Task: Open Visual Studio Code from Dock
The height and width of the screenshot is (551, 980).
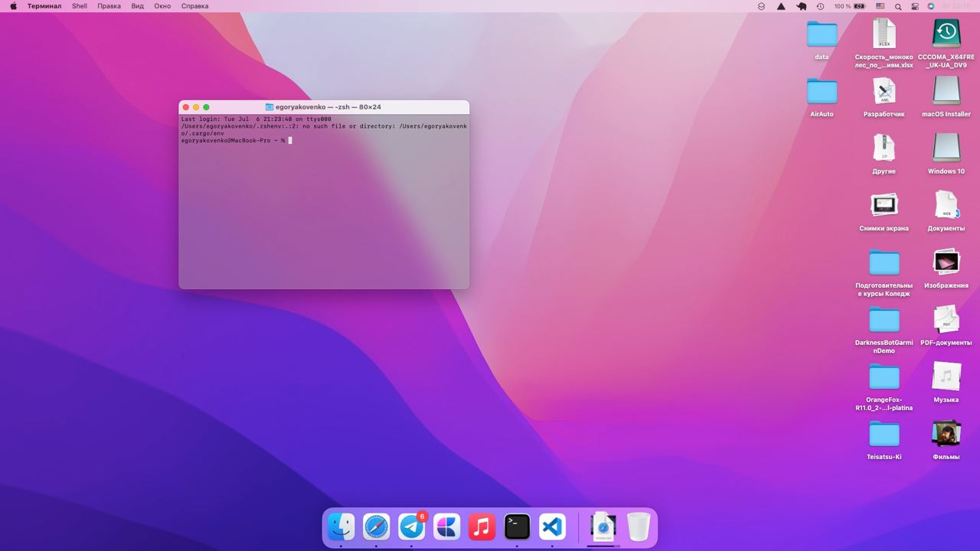Action: [552, 527]
